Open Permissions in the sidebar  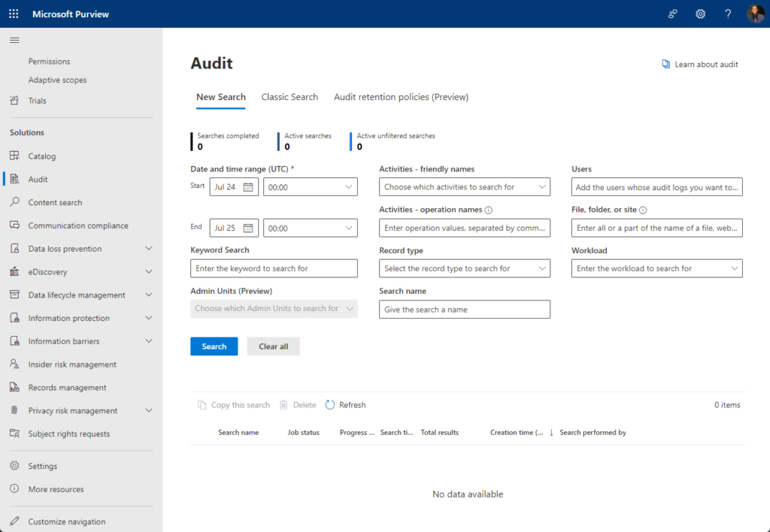49,62
